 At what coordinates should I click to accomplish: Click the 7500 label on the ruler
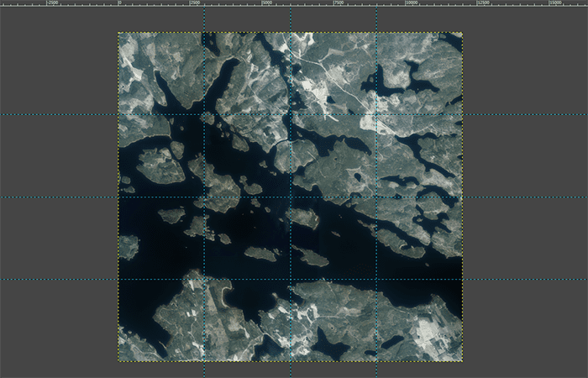[339, 3]
